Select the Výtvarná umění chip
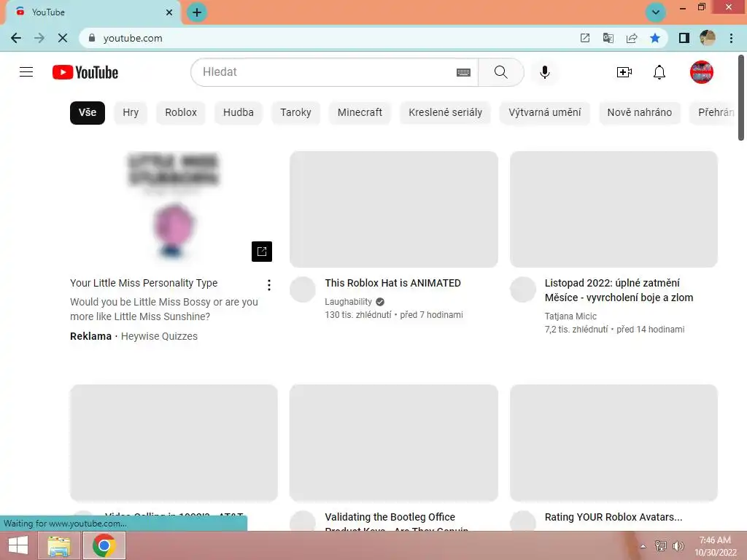This screenshot has width=747, height=560. point(544,113)
